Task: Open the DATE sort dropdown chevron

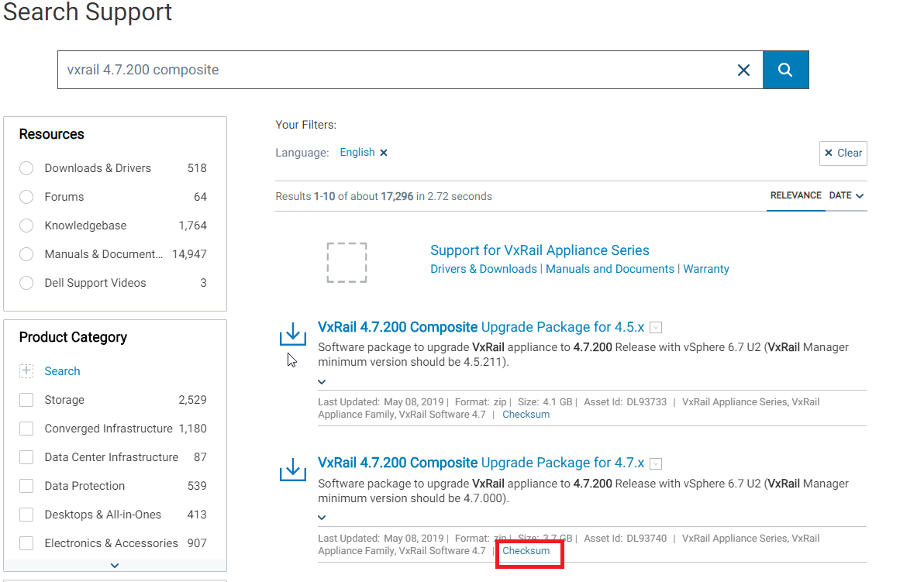Action: (x=860, y=195)
